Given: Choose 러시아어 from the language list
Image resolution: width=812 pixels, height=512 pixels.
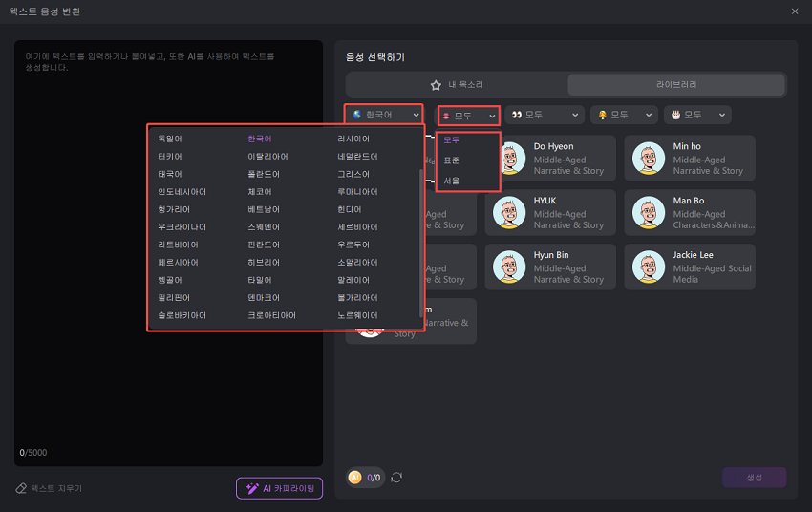Looking at the screenshot, I should pos(353,139).
